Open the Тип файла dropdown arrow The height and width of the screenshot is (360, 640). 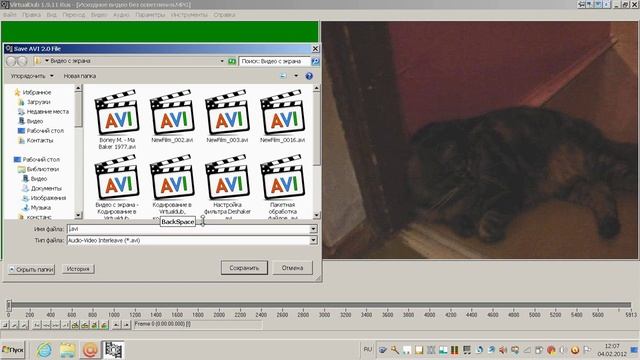tap(313, 240)
